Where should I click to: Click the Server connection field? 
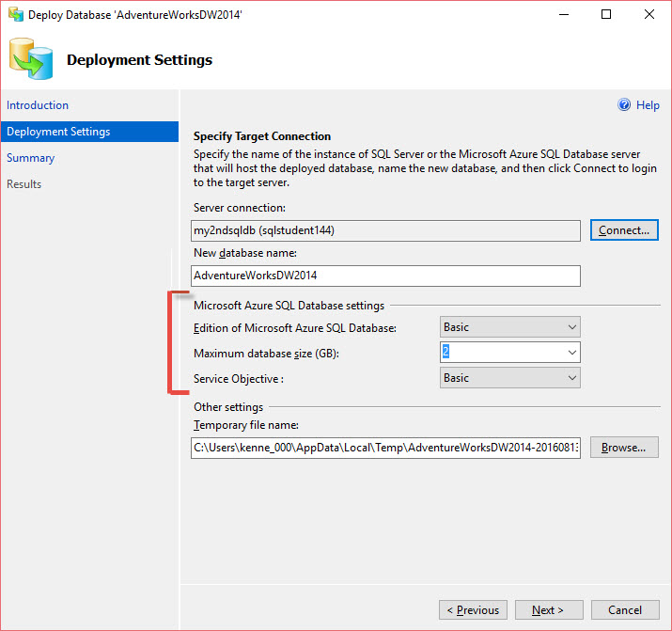385,230
